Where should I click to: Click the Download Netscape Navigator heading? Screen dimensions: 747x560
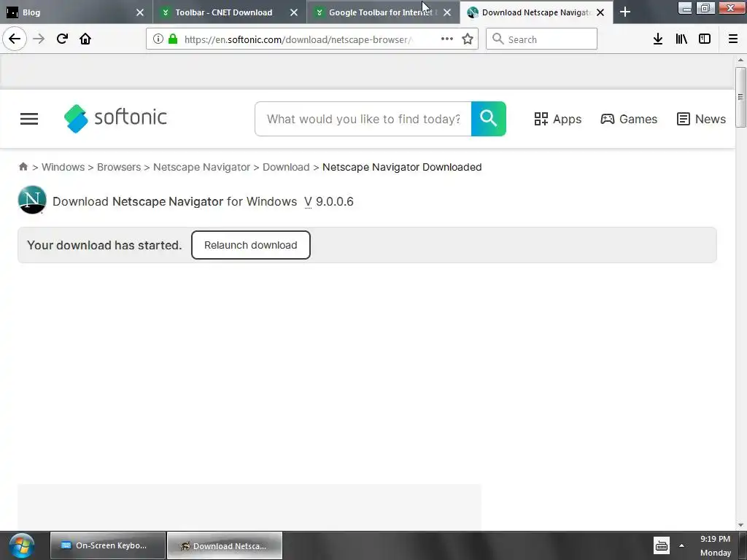(x=175, y=202)
